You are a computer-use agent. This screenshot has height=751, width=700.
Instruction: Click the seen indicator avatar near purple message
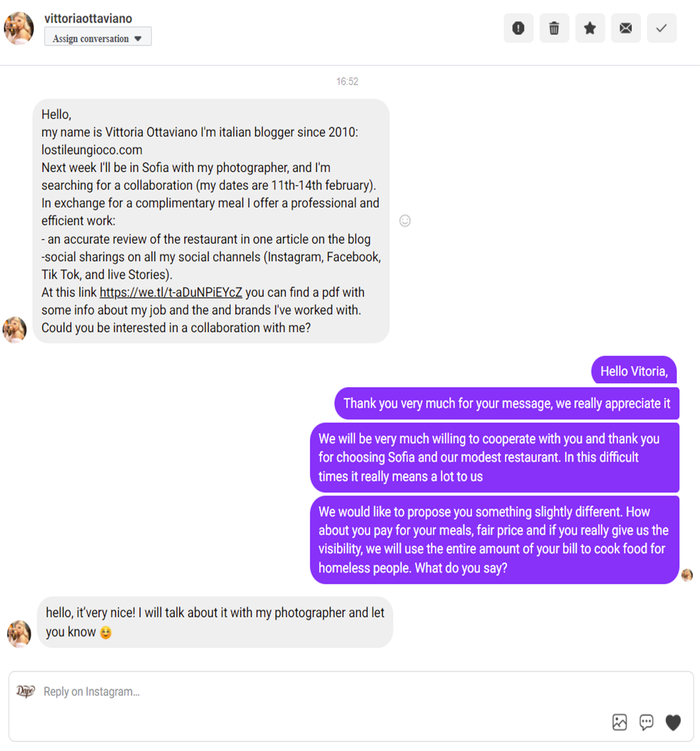(687, 575)
